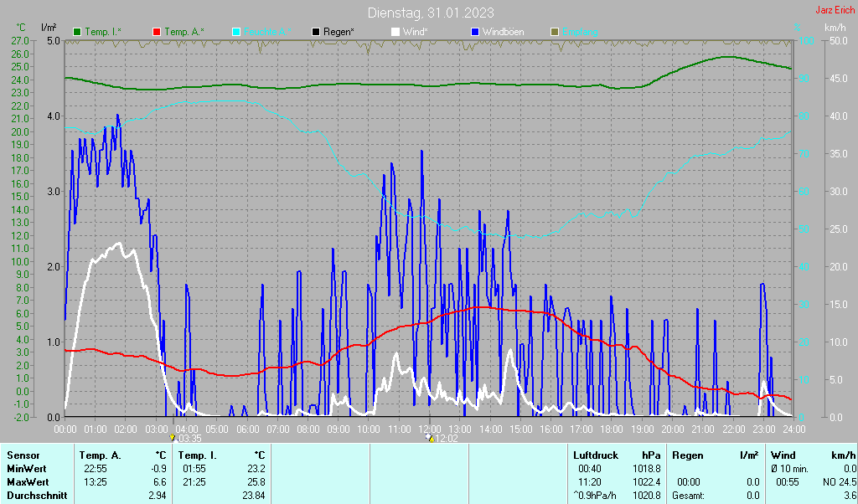Click the '00:40' pressure minimum time

[590, 469]
